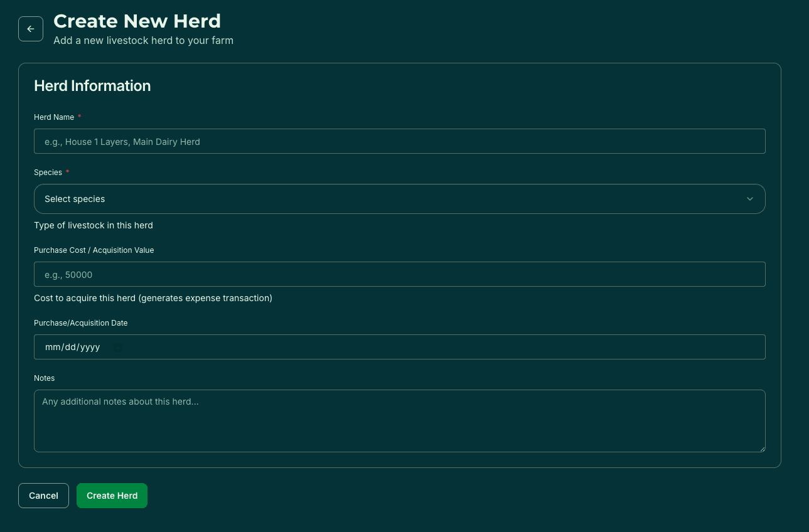Open the Purchase/Acquisition Date picker
This screenshot has width=809, height=532.
(400, 347)
